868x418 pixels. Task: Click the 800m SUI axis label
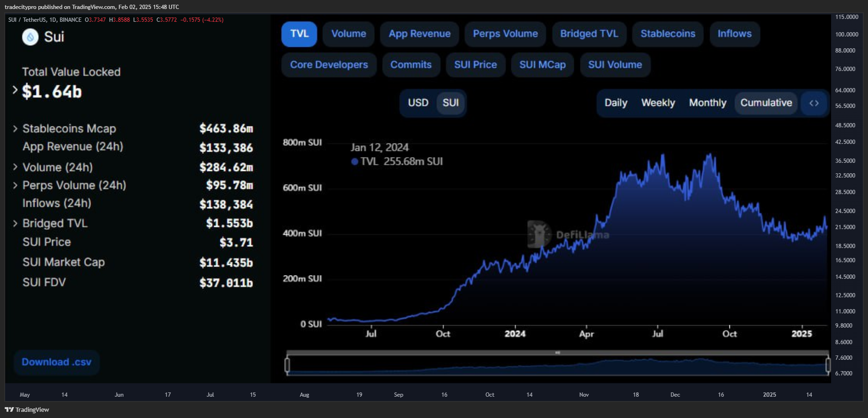click(x=302, y=142)
